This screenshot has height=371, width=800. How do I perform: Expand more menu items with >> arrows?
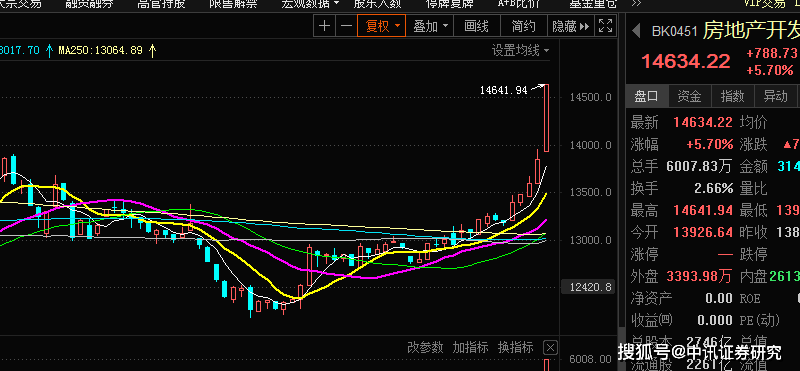pos(636,4)
